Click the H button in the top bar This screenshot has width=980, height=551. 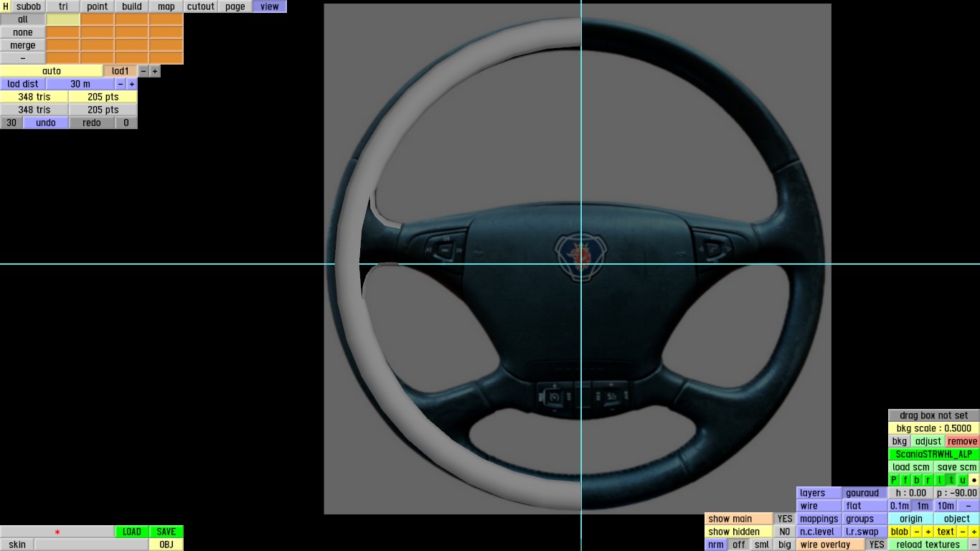(6, 6)
